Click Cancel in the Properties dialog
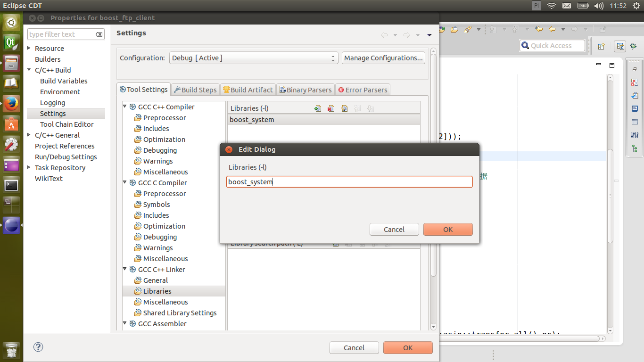The image size is (644, 362). pos(354,348)
